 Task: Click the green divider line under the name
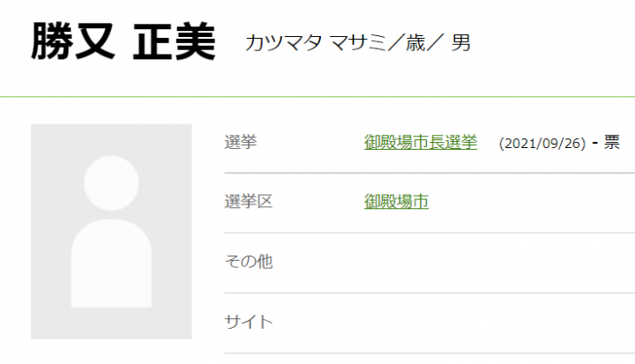pyautogui.click(x=317, y=95)
